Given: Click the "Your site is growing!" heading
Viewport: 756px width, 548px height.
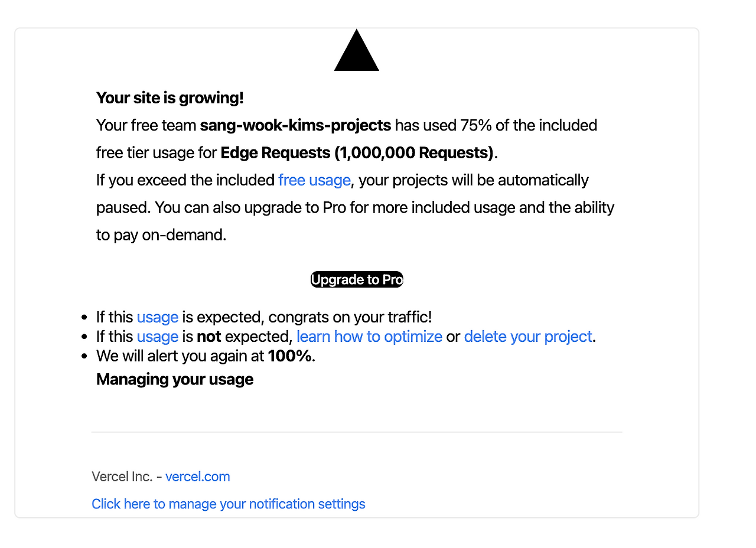Looking at the screenshot, I should [170, 98].
